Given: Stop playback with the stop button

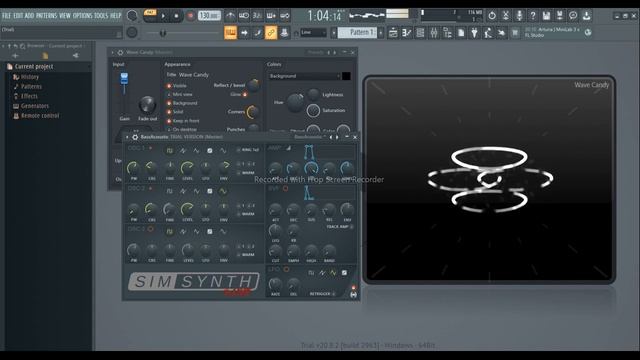Looking at the screenshot, I should [x=176, y=16].
